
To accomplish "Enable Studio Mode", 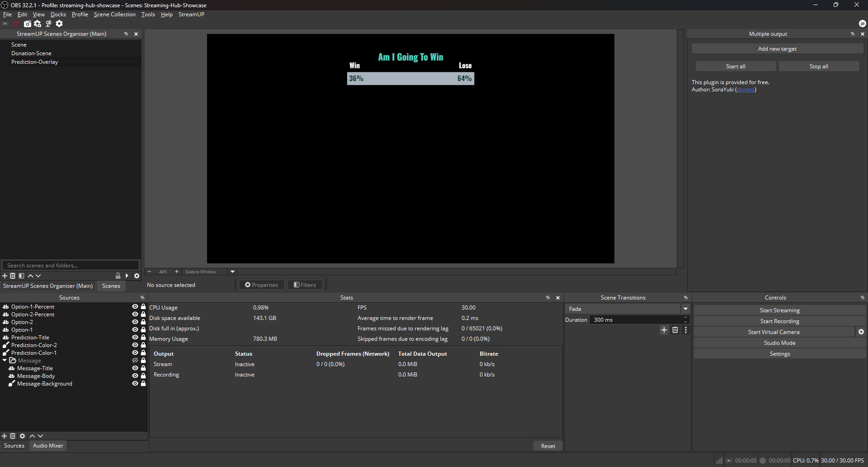I will (x=779, y=343).
